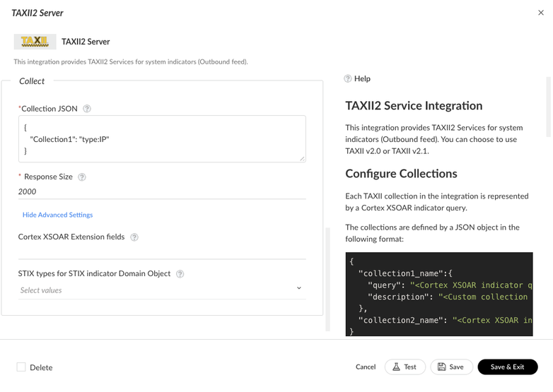The image size is (553, 392).
Task: Click the Help question mark icon
Action: [x=348, y=79]
